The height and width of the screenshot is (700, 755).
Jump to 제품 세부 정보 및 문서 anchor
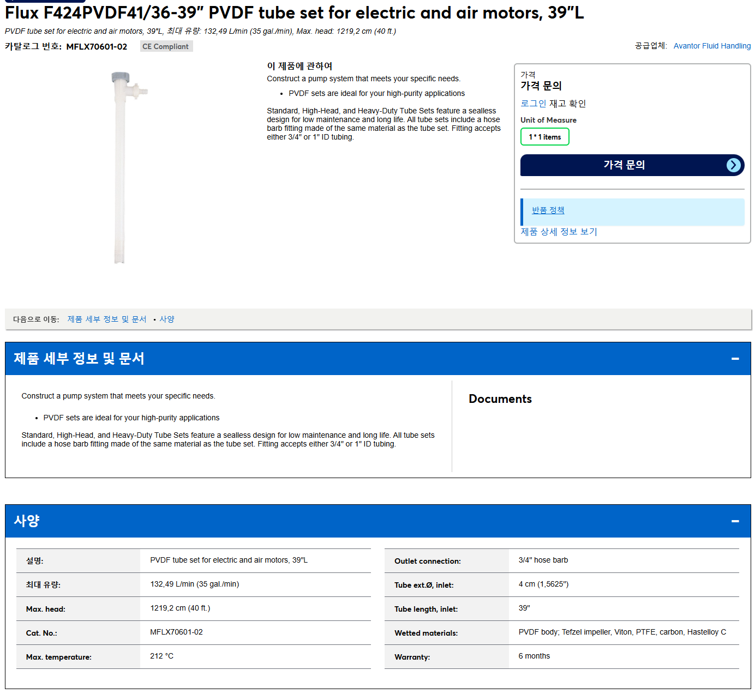pos(107,319)
